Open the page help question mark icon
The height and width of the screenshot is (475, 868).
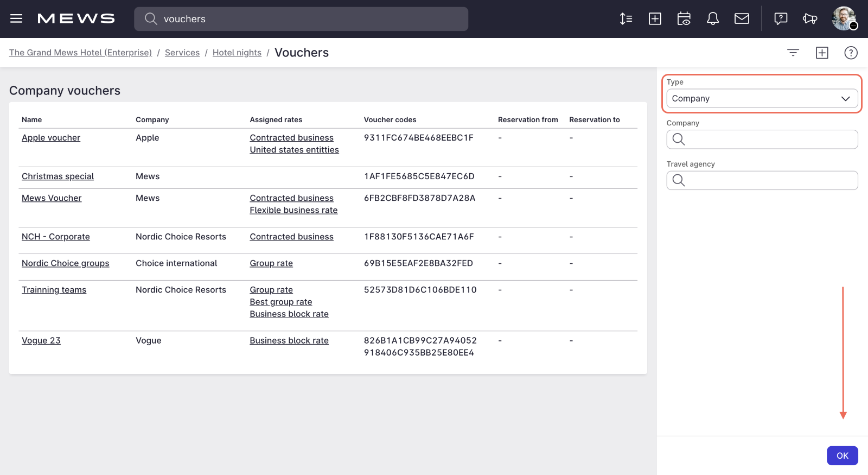click(851, 53)
